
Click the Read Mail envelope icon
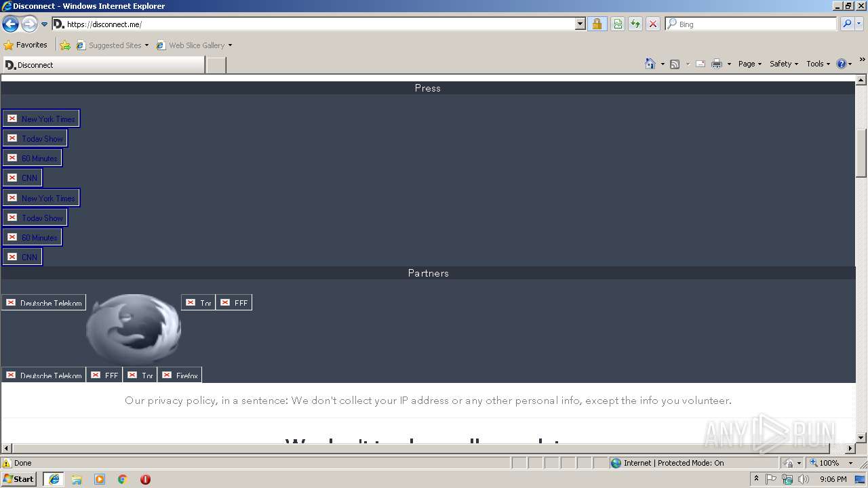(701, 64)
